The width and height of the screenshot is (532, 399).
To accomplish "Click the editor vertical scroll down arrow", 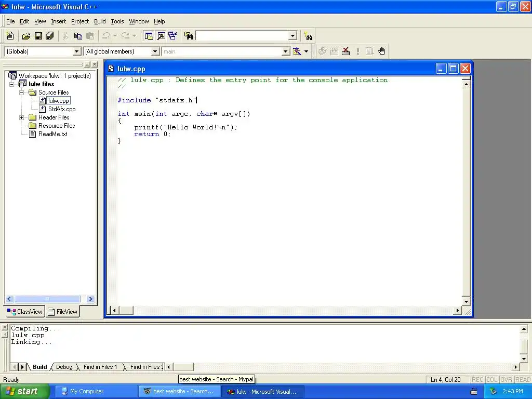I will 466,301.
